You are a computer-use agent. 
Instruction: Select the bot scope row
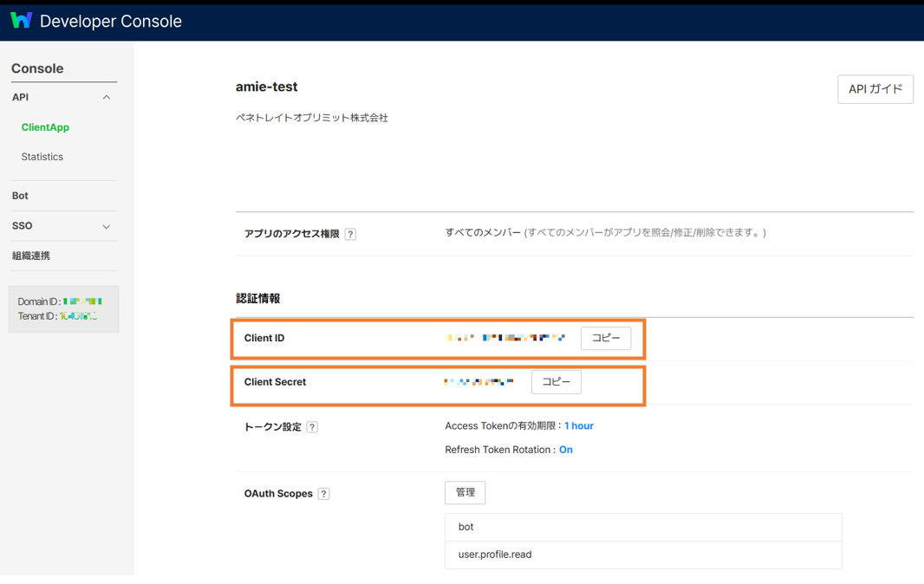coord(642,527)
